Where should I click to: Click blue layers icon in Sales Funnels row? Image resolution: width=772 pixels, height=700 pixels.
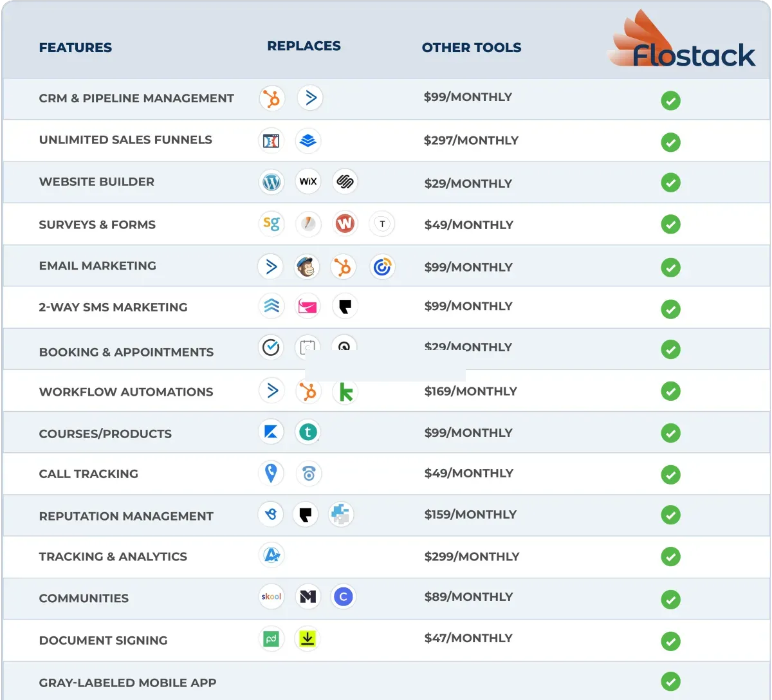click(x=308, y=140)
